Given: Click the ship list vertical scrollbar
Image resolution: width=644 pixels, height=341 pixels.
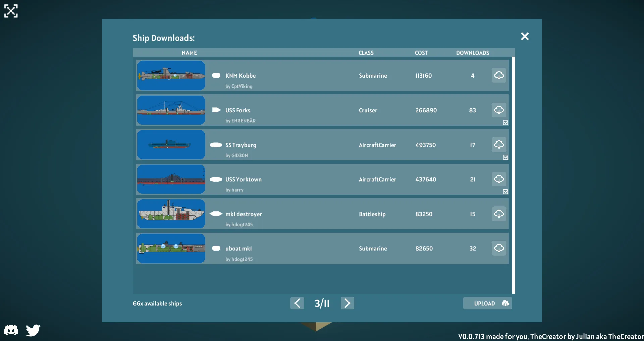Looking at the screenshot, I should click(513, 175).
